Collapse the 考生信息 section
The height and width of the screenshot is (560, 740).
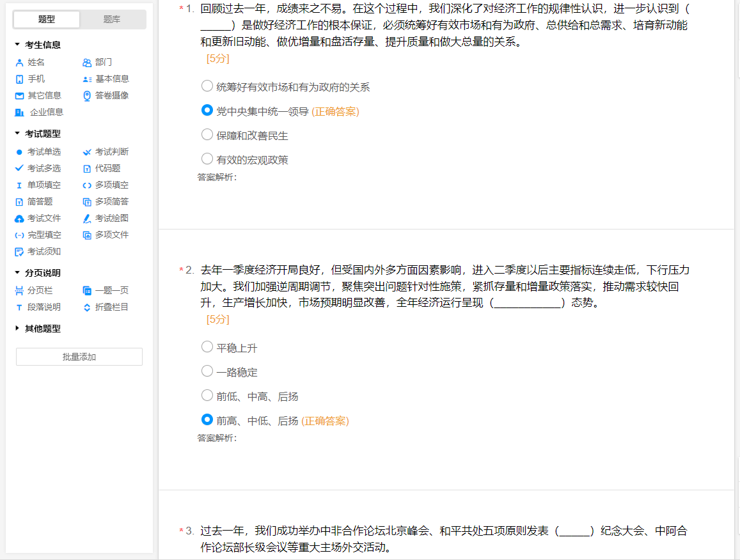click(17, 45)
